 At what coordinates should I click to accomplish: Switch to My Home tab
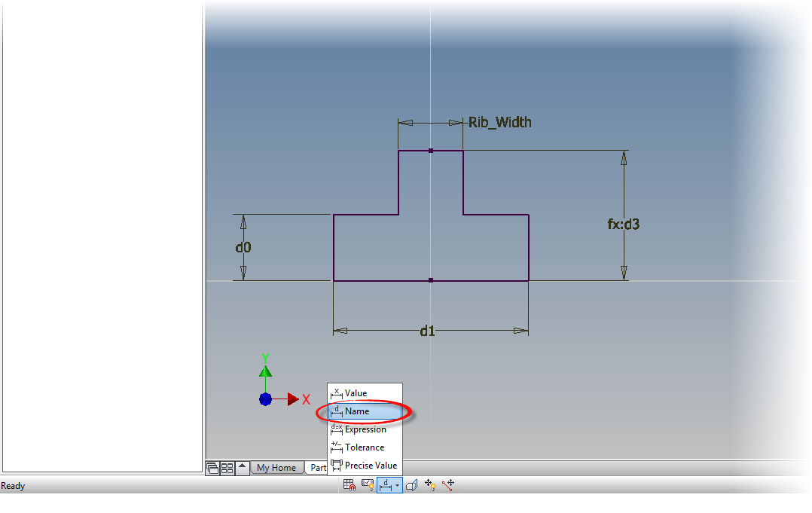[276, 468]
